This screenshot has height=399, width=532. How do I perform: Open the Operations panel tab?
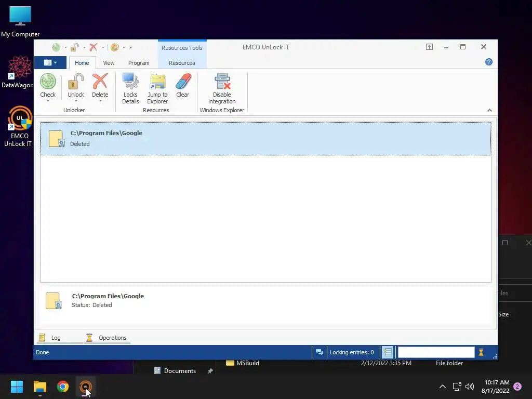[x=106, y=338]
